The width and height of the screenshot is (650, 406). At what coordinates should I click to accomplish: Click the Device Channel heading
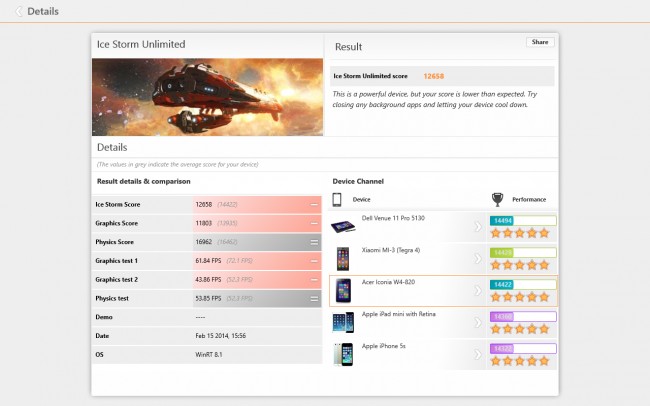358,181
